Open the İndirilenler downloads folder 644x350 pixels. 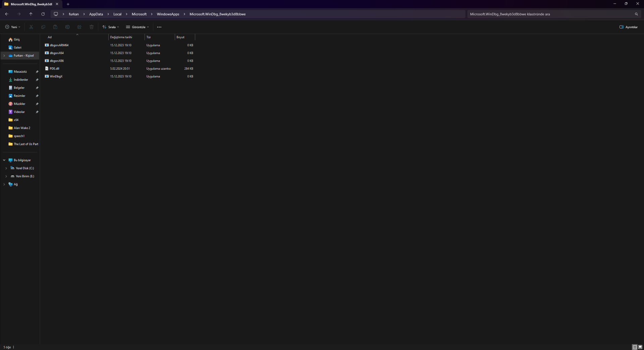(21, 80)
